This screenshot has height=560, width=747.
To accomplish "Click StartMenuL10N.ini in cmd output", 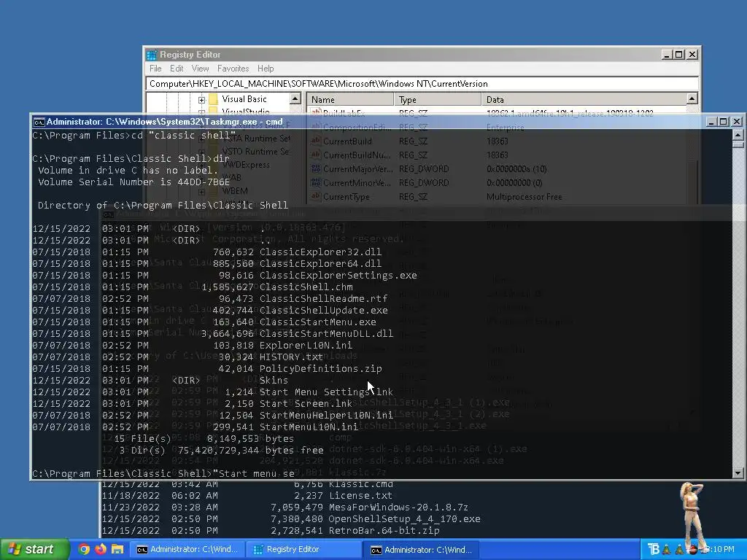I will point(309,427).
